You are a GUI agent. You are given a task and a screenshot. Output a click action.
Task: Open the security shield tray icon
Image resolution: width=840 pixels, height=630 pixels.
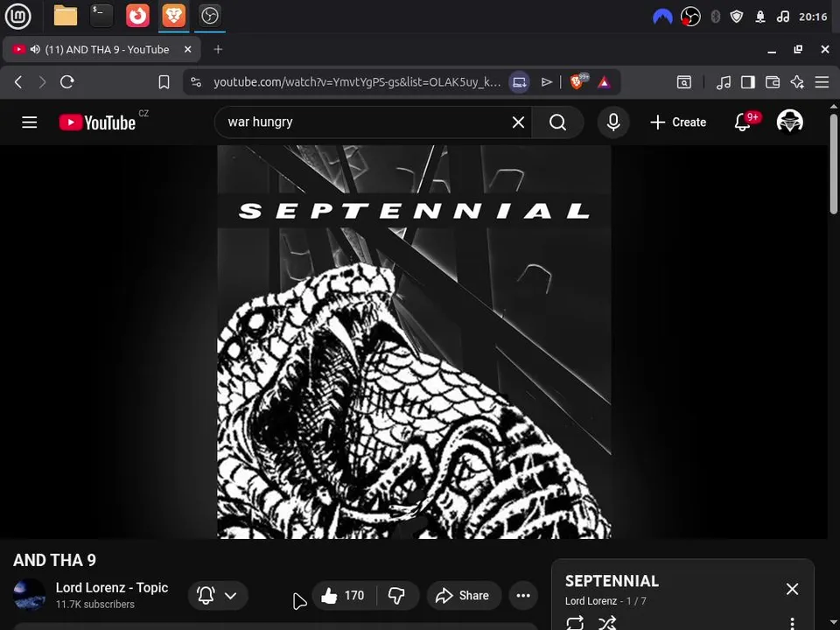[737, 17]
